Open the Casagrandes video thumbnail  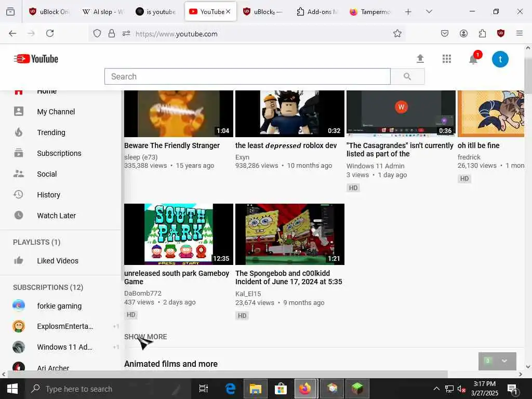point(401,114)
